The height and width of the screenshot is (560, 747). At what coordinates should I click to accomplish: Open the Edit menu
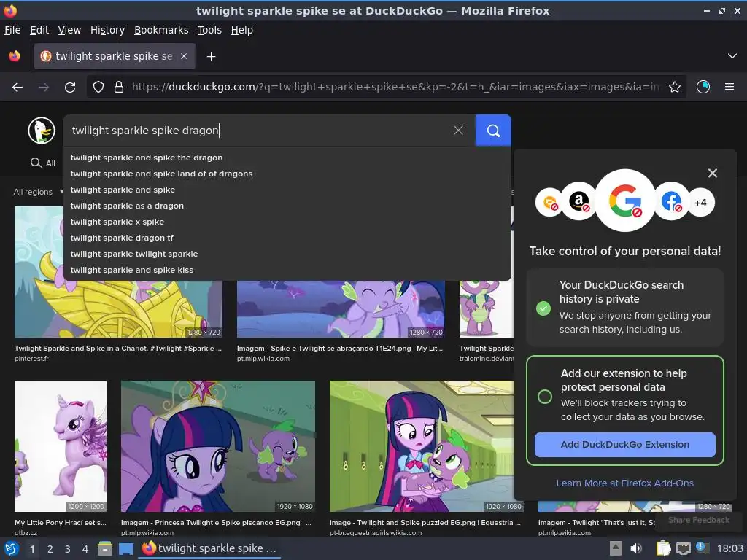(x=39, y=30)
